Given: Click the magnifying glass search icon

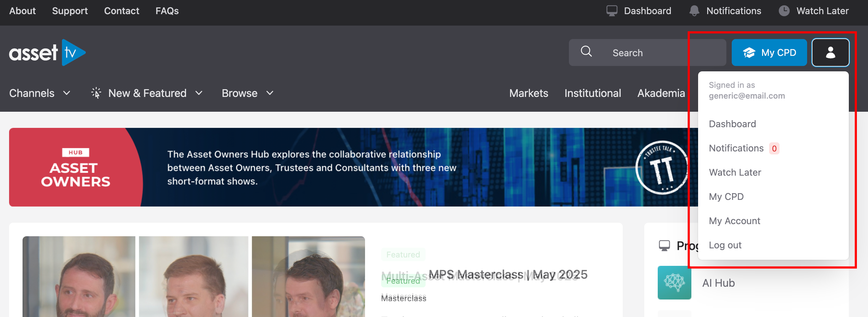Looking at the screenshot, I should point(586,51).
